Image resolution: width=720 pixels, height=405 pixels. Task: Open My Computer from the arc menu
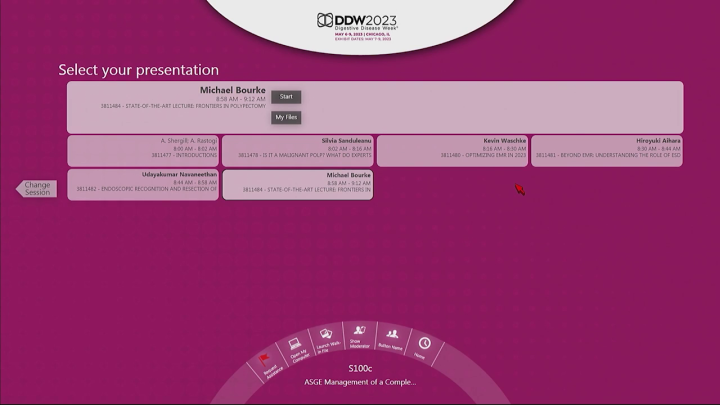tap(296, 347)
